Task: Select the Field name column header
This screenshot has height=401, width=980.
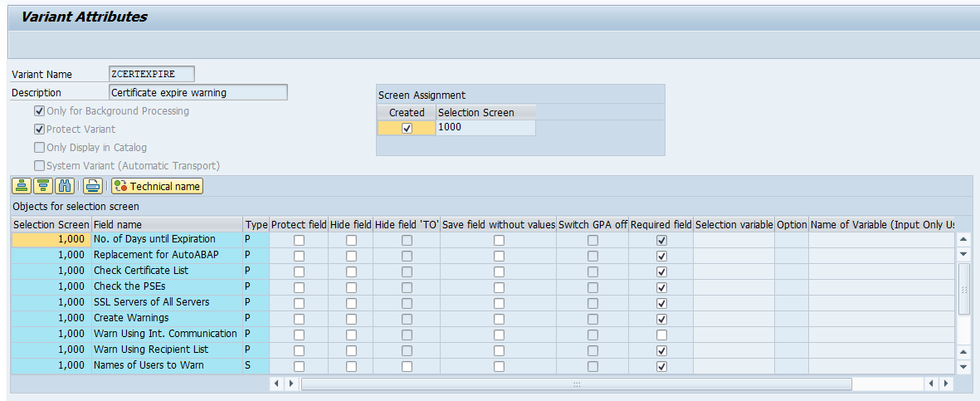Action: click(x=166, y=224)
